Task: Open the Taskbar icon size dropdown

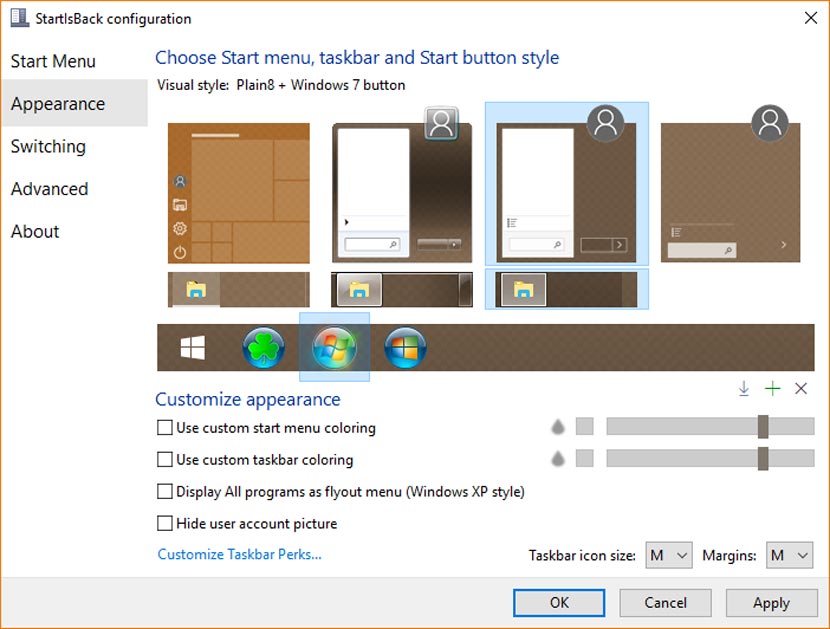Action: [x=667, y=554]
